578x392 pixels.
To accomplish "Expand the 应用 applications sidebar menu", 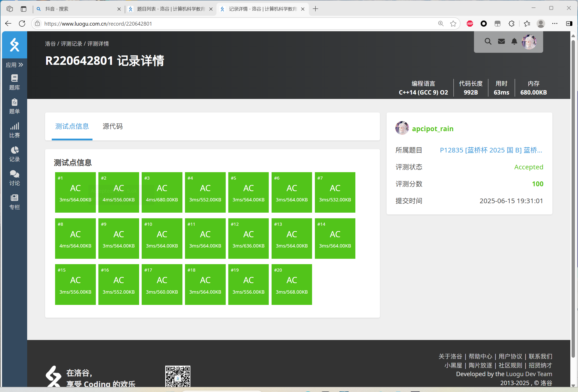I will click(14, 65).
